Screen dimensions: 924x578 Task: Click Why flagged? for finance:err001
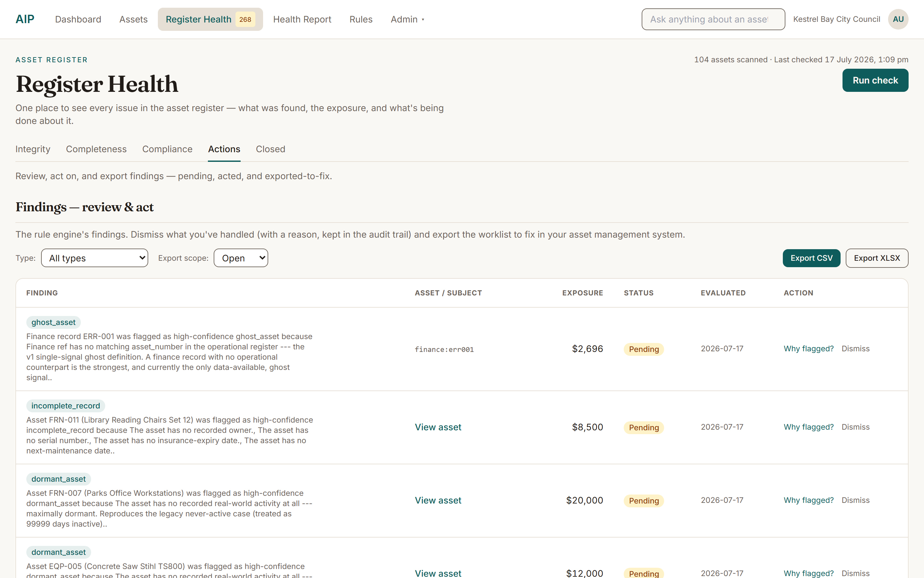[x=808, y=349]
